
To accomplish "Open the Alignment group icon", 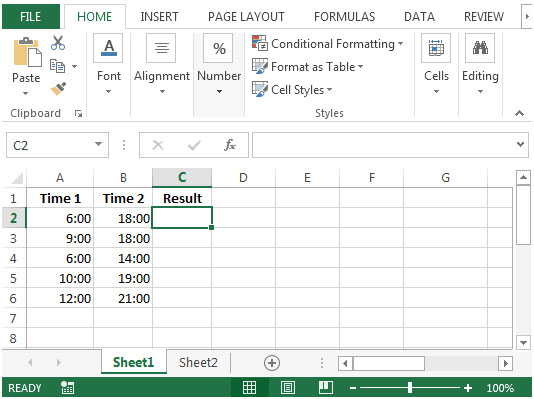I will tap(161, 48).
